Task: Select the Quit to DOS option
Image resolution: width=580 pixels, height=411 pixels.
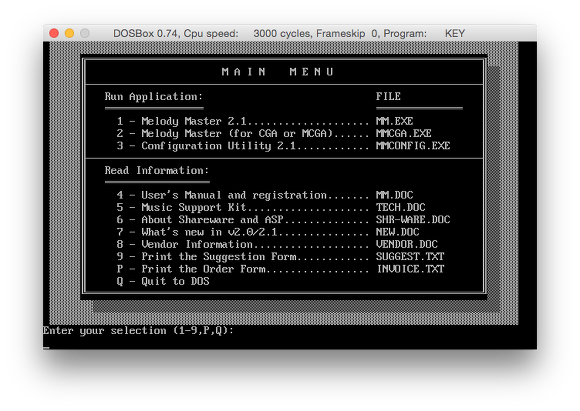Action: [163, 281]
